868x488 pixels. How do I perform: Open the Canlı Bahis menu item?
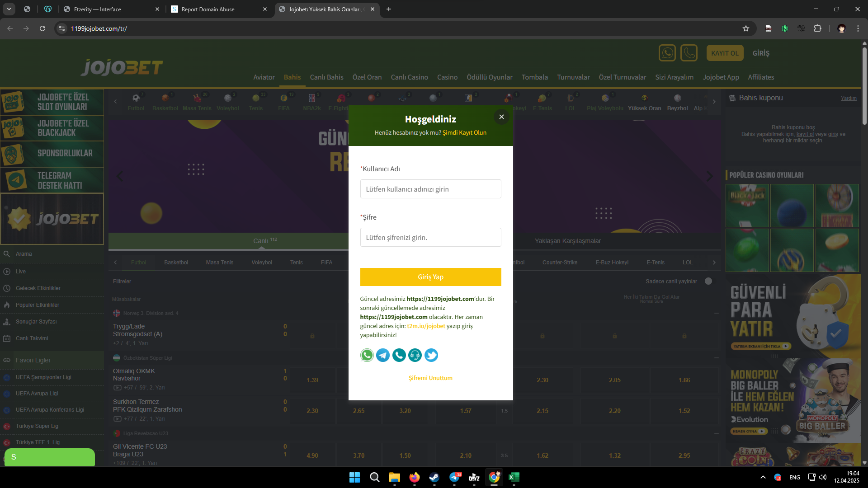[x=326, y=77]
